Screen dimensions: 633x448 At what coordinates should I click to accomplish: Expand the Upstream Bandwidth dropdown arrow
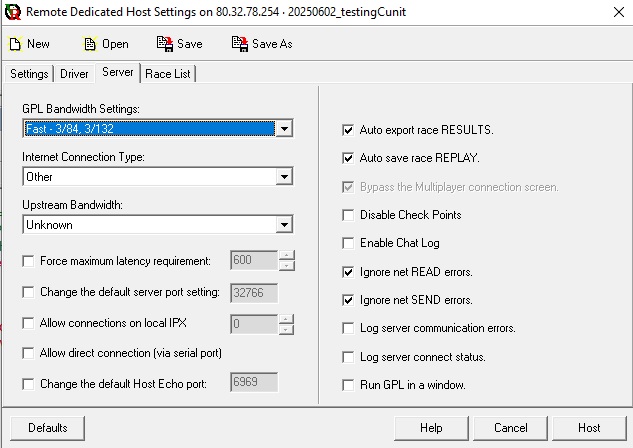coord(284,225)
